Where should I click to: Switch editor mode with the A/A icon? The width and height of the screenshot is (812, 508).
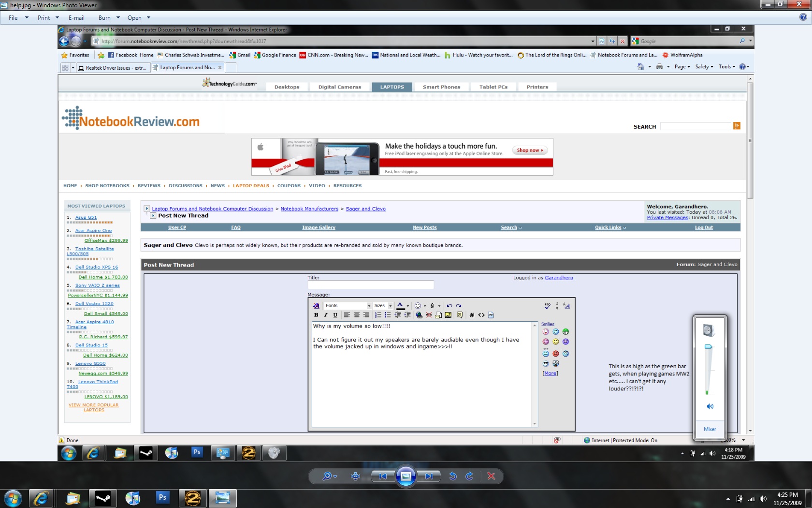[x=566, y=306]
